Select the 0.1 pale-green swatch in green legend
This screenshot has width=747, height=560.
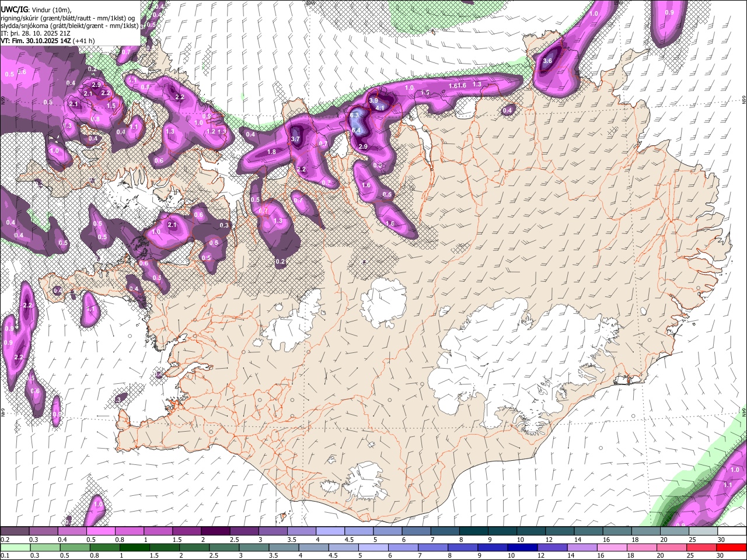click(x=15, y=547)
